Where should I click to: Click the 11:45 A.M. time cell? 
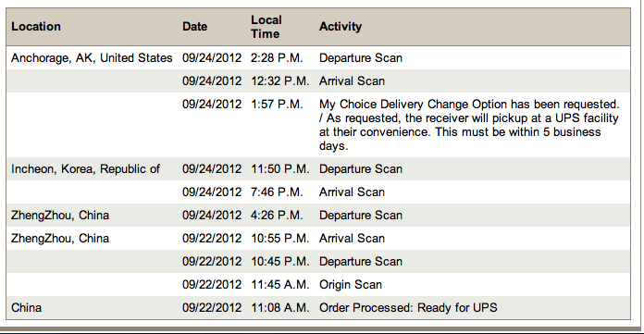(x=280, y=285)
